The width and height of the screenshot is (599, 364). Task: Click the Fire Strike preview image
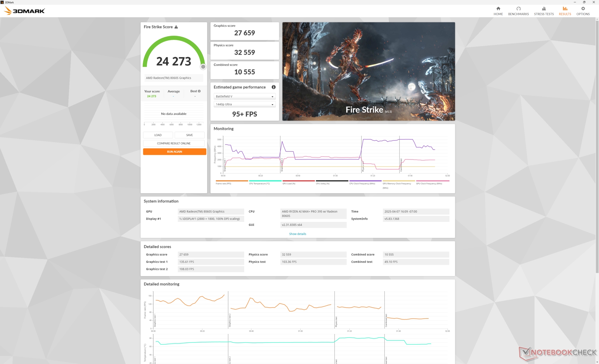click(x=368, y=71)
